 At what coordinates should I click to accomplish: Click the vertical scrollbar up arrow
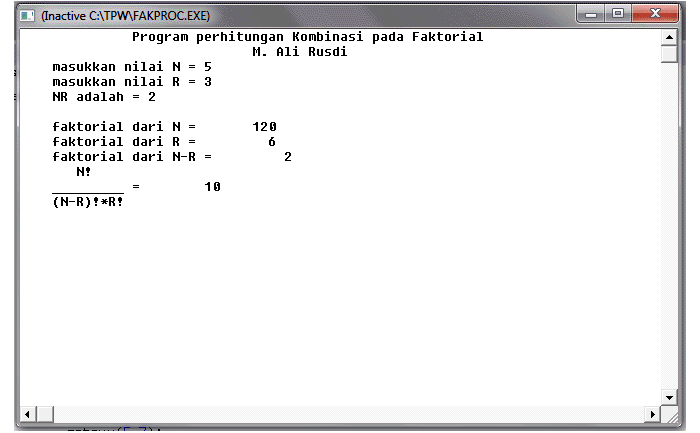pyautogui.click(x=669, y=37)
